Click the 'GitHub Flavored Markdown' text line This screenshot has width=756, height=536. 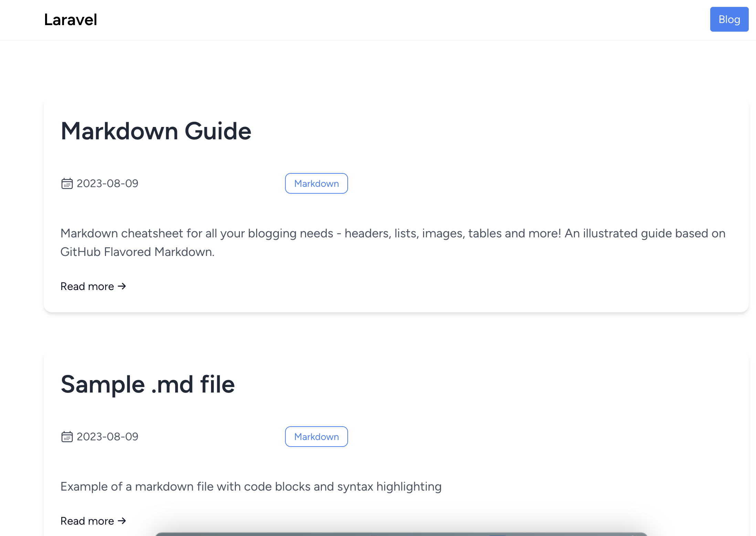pyautogui.click(x=137, y=252)
